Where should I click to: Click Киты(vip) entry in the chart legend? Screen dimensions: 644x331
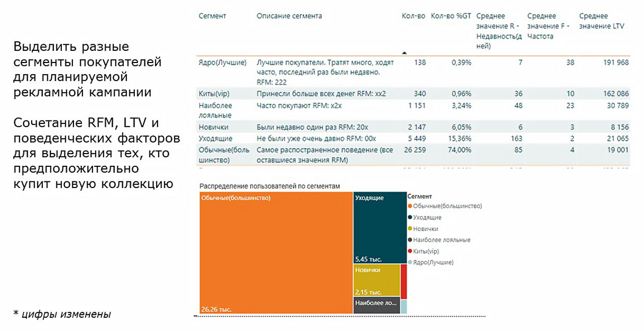point(424,251)
